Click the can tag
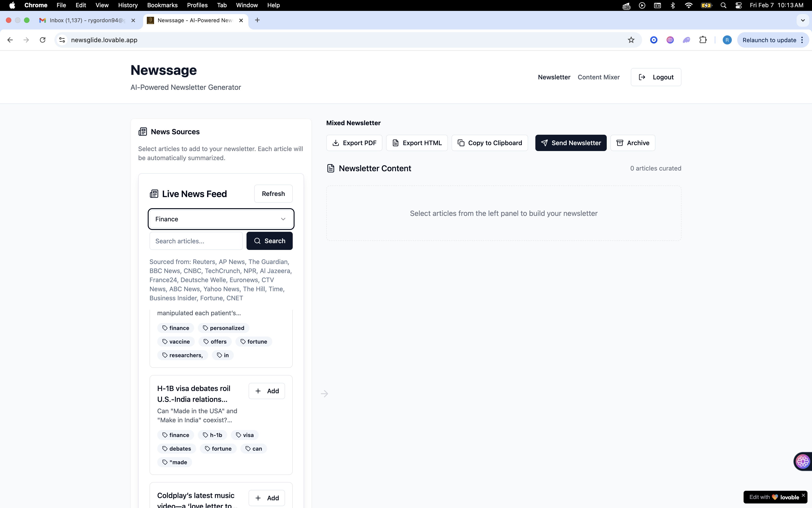Viewport: 812px width, 508px height. tap(254, 449)
